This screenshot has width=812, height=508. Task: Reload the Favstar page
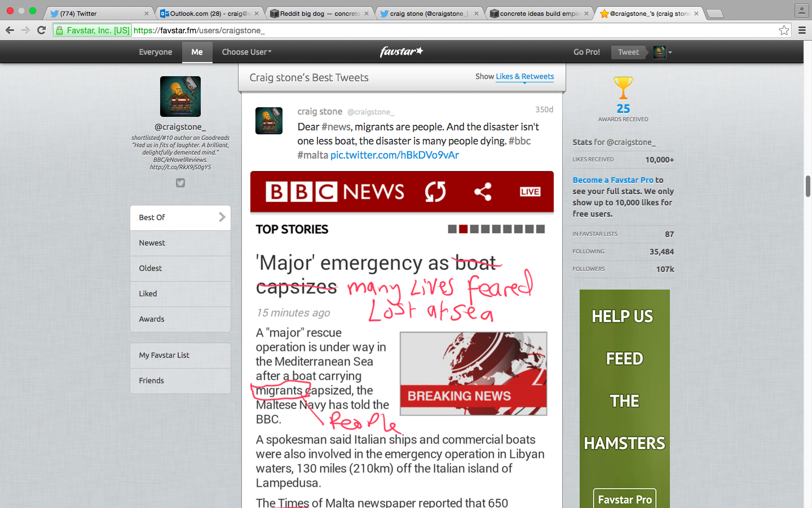tap(41, 30)
